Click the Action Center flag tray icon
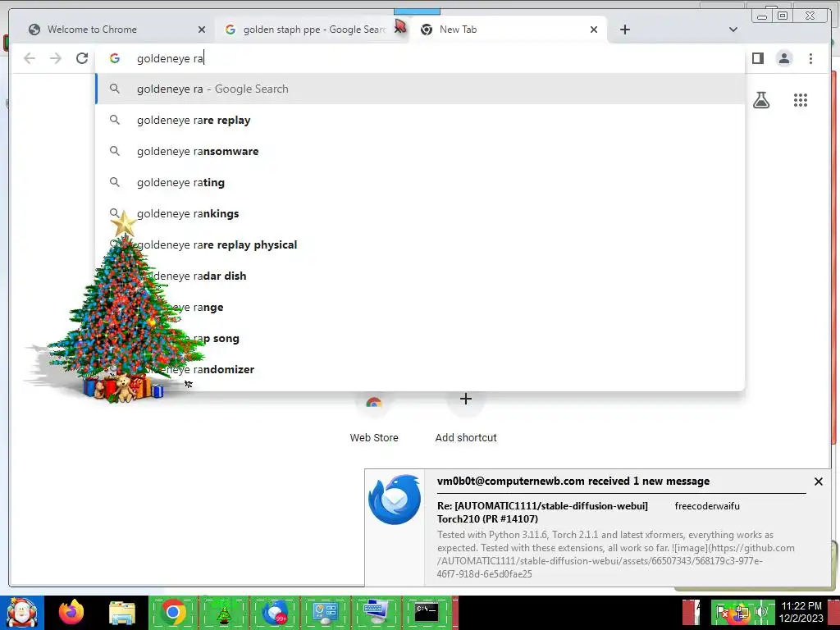840x630 pixels. click(723, 612)
